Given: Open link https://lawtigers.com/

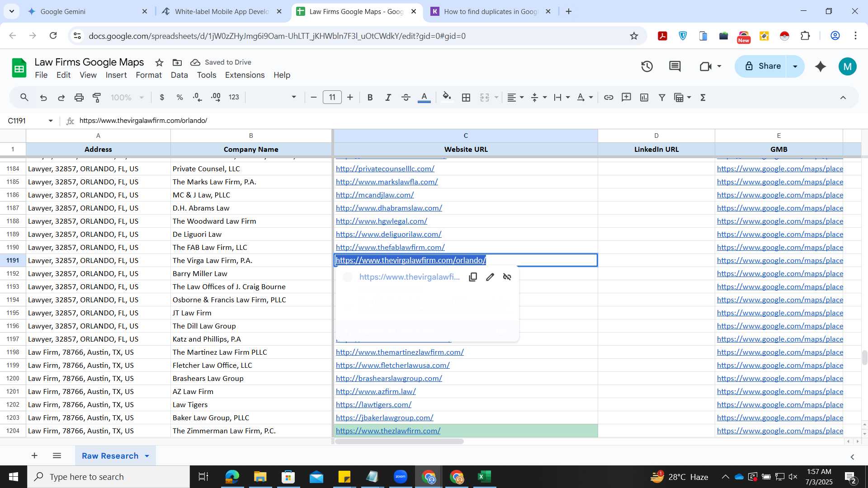Looking at the screenshot, I should pyautogui.click(x=373, y=405).
